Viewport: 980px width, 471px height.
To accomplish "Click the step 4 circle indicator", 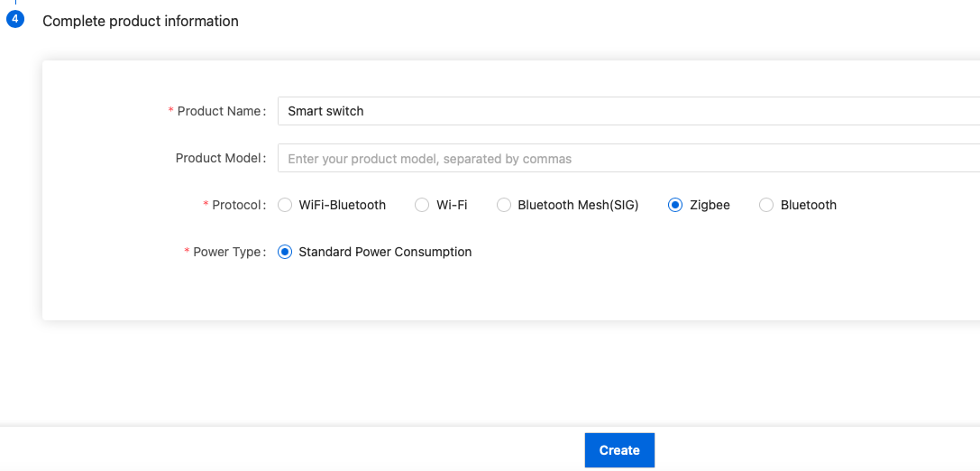I will [15, 19].
